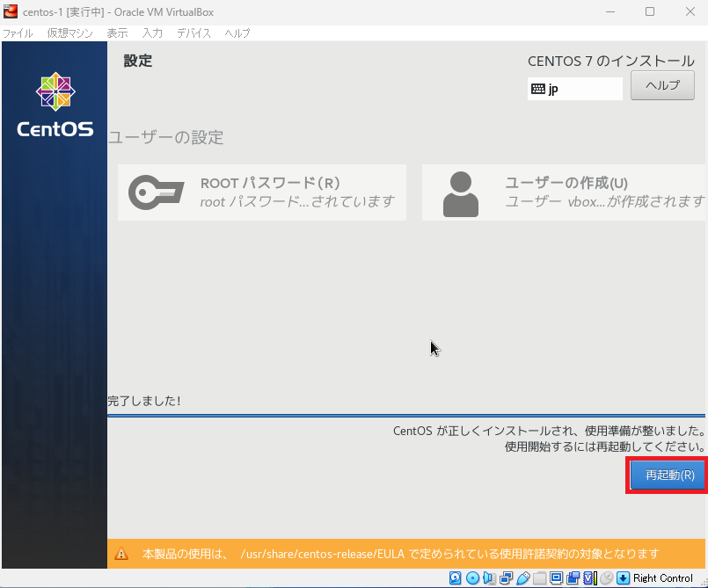The image size is (708, 588).
Task: Open the ヘルプ help button in installer
Action: [662, 85]
